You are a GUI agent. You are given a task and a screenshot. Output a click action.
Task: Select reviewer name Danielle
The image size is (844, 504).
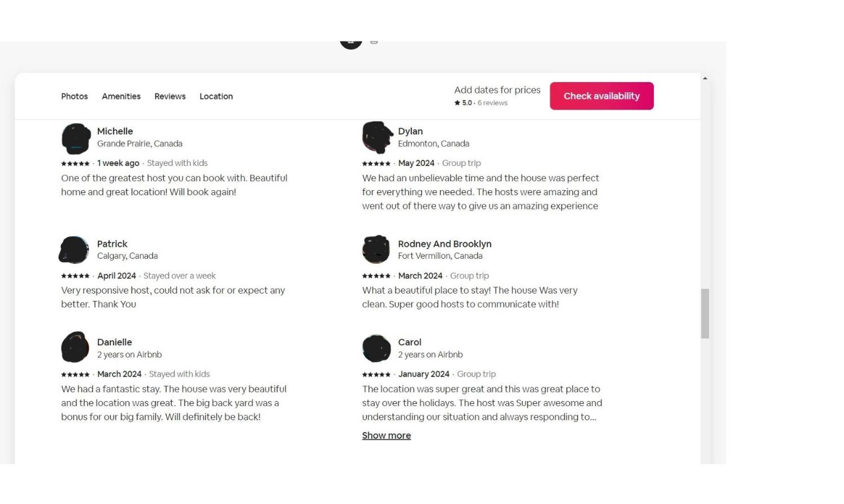click(115, 342)
